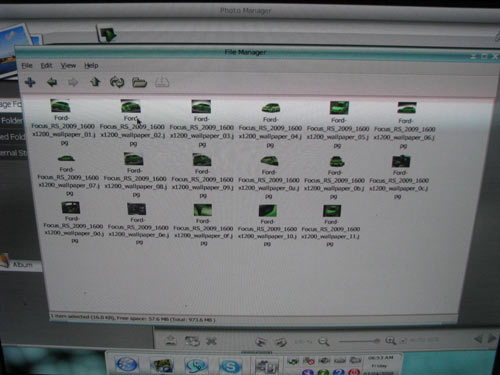Refresh the folder with the circular arrows icon

coord(117,82)
